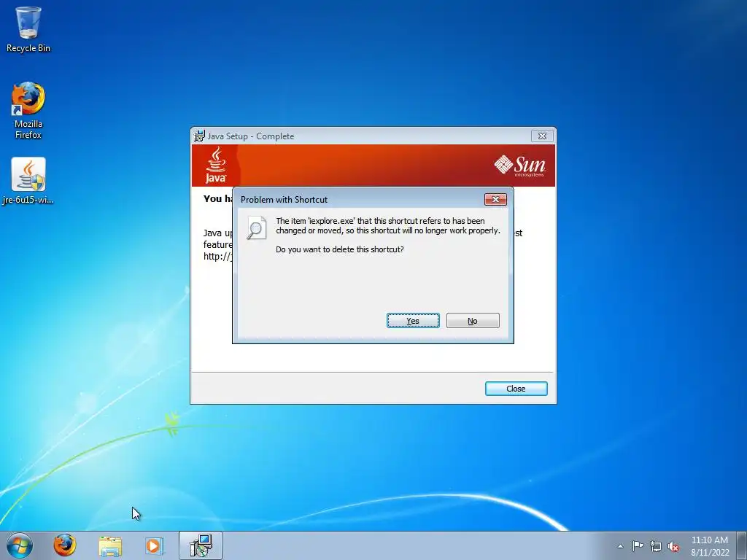The width and height of the screenshot is (747, 560).
Task: Open Windows Explorer from the taskbar
Action: (x=110, y=545)
